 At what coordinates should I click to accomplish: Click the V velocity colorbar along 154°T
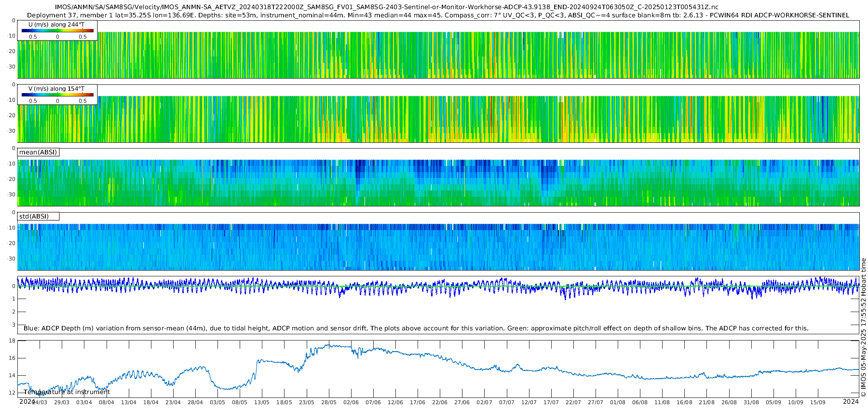pyautogui.click(x=57, y=95)
